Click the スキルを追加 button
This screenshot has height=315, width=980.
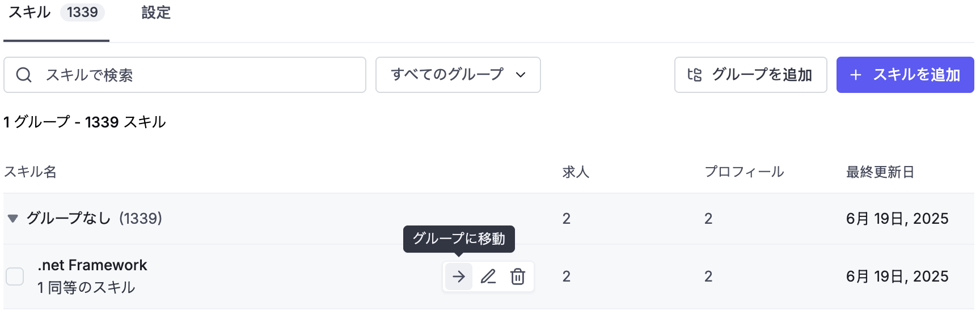(x=905, y=75)
